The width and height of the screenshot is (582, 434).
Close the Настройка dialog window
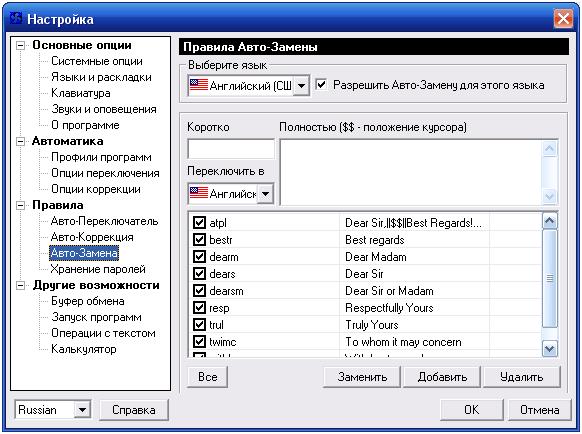click(563, 19)
